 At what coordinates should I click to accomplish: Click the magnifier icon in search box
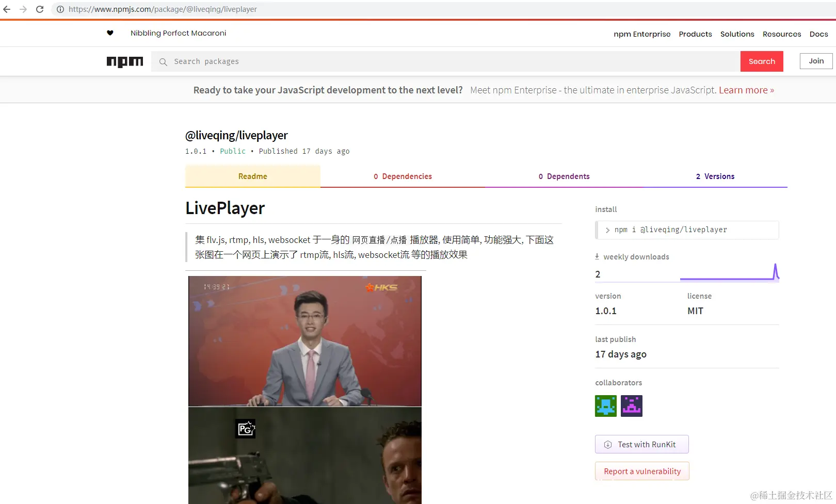pos(163,62)
